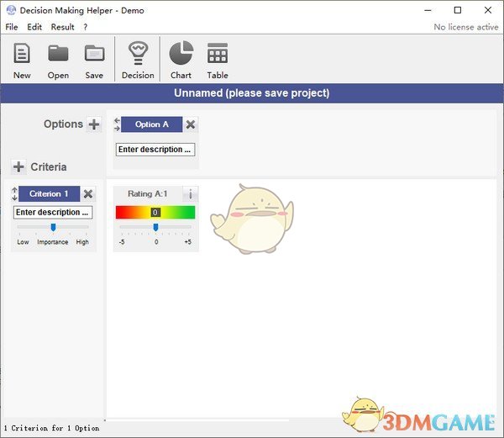Click the Rating A:1 slider handle

155,228
